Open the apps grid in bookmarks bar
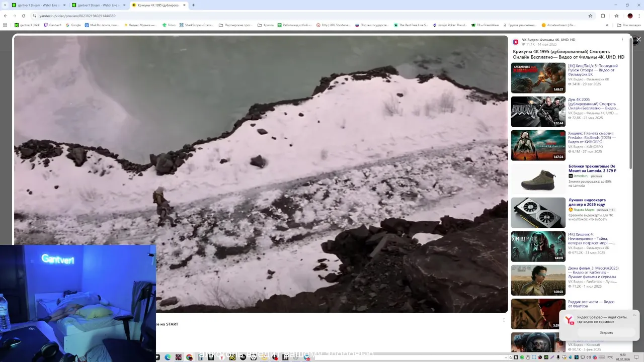Image resolution: width=644 pixels, height=362 pixels. coord(5,25)
